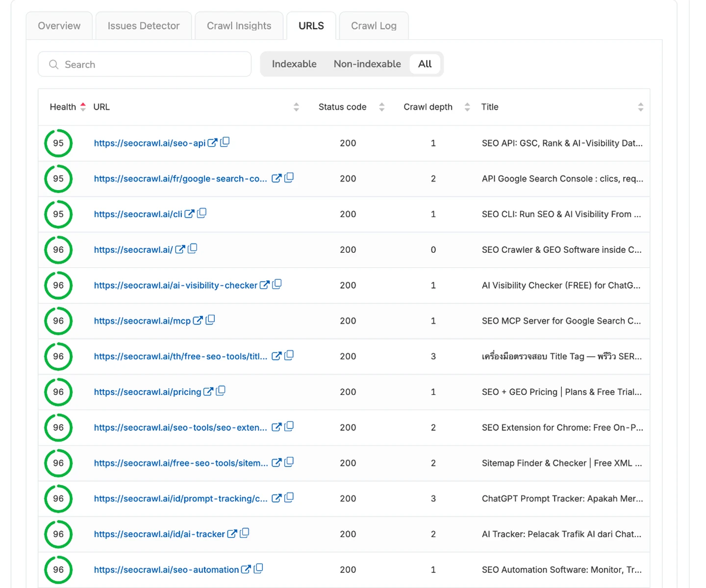
Task: Open the https://seocrawl.ai/pricing link
Action: coord(148,392)
